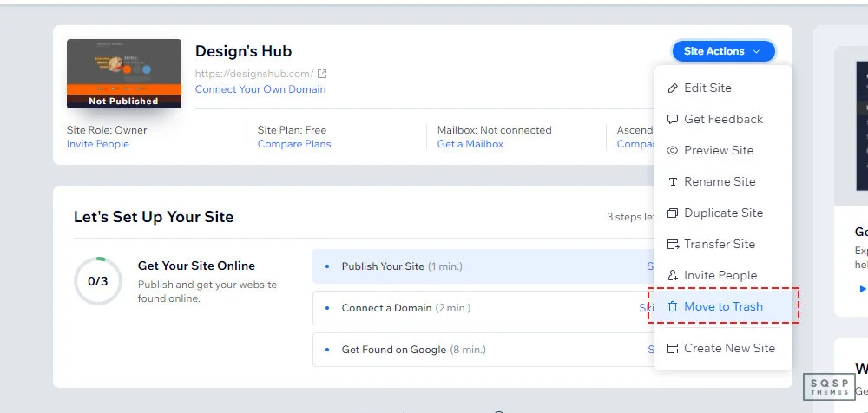Screen dimensions: 868x413
Task: Click the Design's Hub site title
Action: (243, 51)
